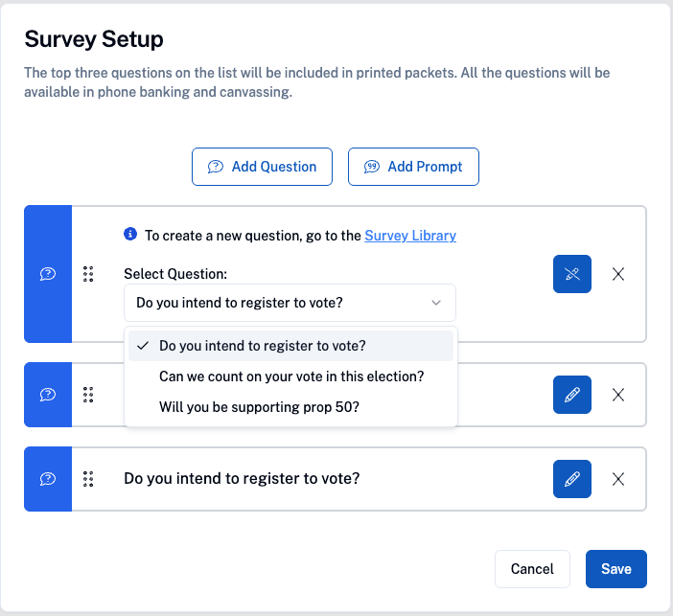This screenshot has width=673, height=616.
Task: Click the info icon beside the library hint
Action: tap(130, 235)
